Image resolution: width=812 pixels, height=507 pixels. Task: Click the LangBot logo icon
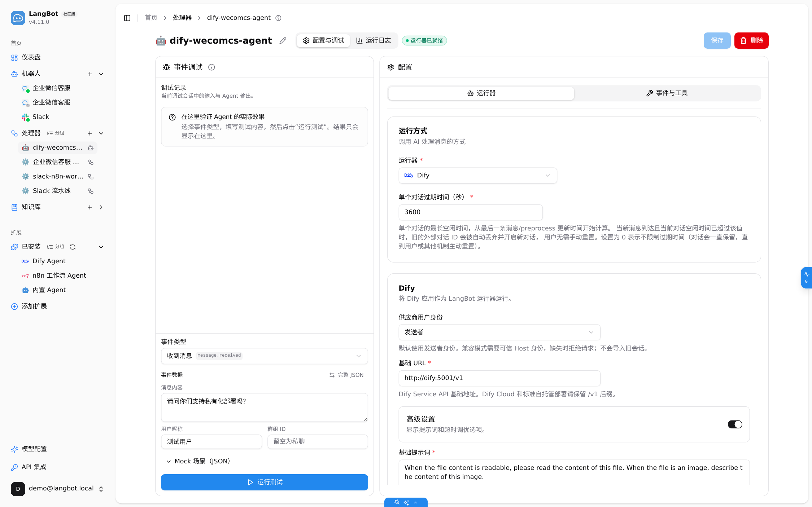tap(18, 18)
